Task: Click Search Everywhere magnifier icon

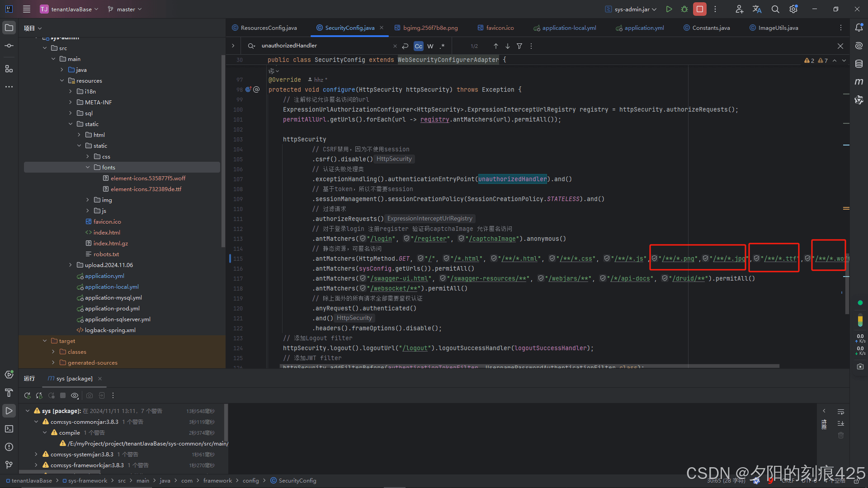Action: tap(775, 9)
